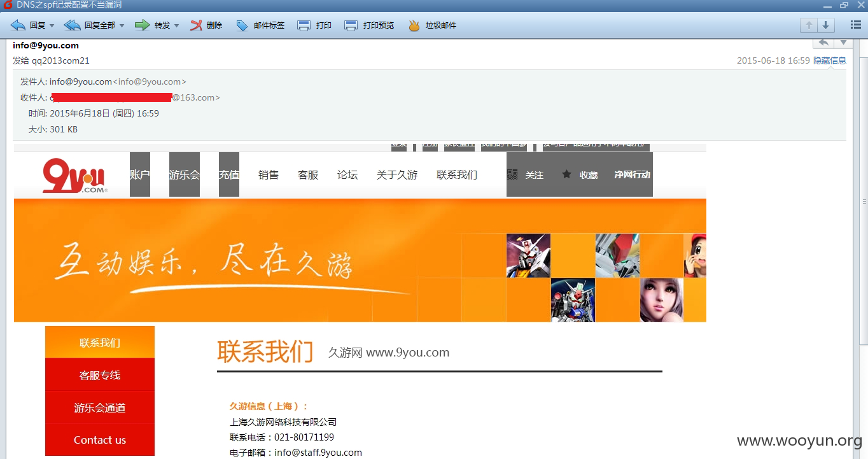Select 客服专线 sidebar tab

(100, 375)
